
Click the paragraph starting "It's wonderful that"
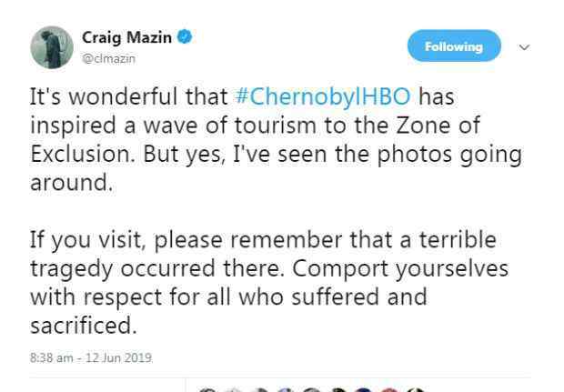276,139
